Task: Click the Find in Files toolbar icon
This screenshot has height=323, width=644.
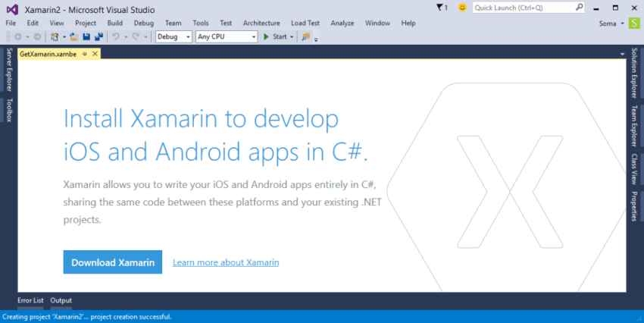Action: 306,36
